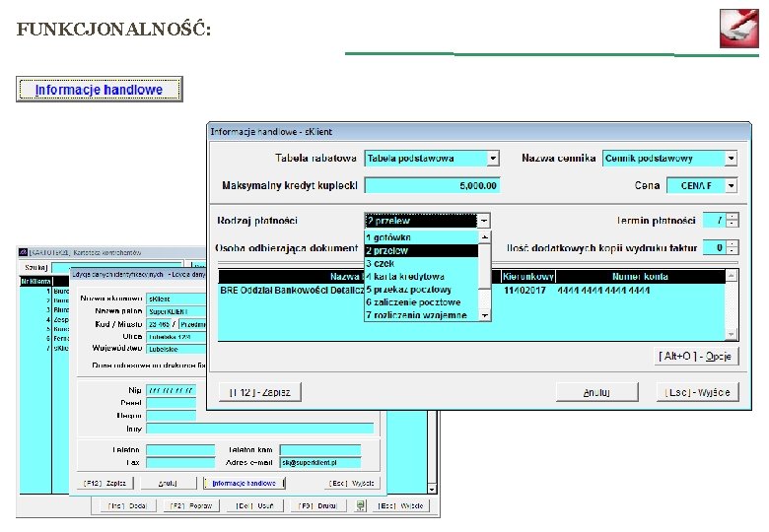Viewport: 769px width, 532px height.
Task: Click the Kierunkowy column header
Action: 527,276
